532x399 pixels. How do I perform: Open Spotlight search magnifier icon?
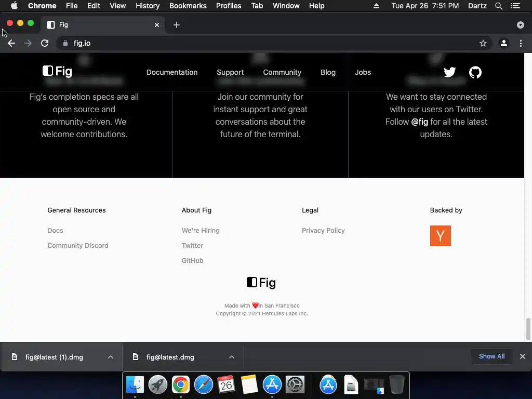coord(498,6)
